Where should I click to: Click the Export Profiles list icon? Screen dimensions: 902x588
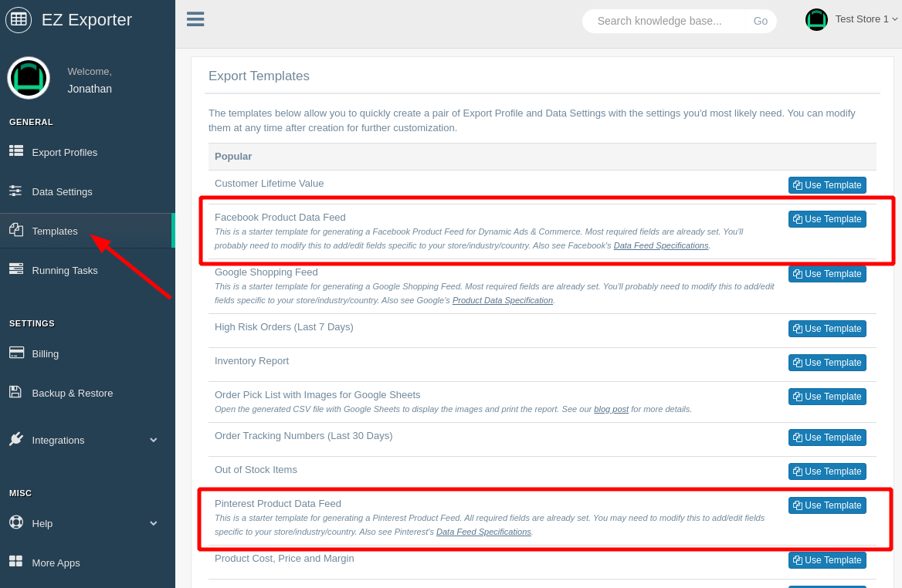point(16,151)
